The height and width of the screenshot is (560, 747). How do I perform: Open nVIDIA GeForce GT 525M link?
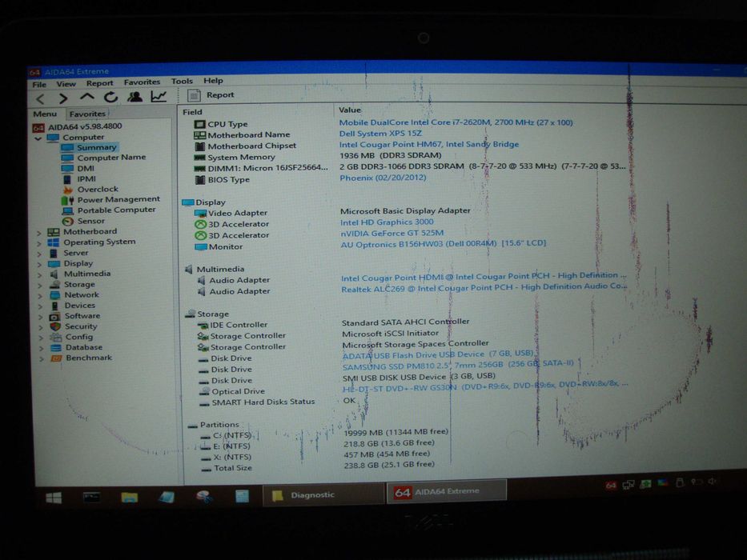click(x=392, y=234)
